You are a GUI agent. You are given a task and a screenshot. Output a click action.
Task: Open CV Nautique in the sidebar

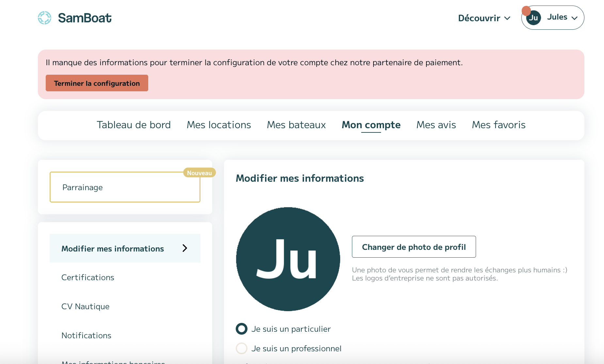(x=86, y=306)
